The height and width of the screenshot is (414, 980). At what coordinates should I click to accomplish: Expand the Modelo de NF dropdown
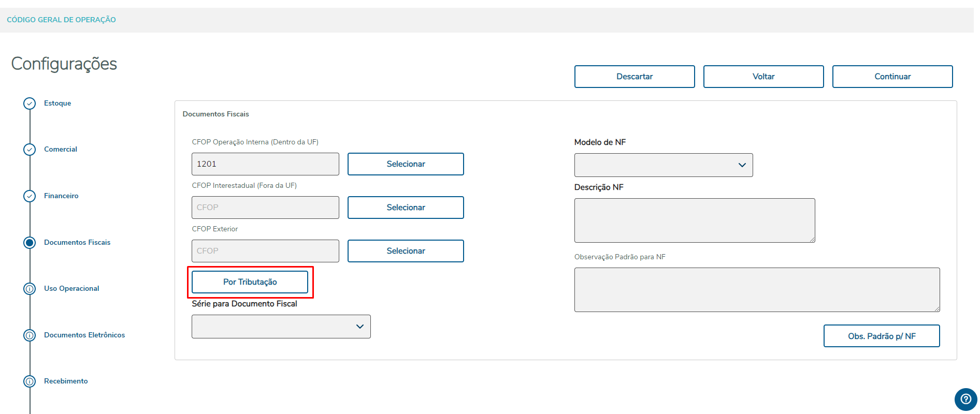point(663,165)
